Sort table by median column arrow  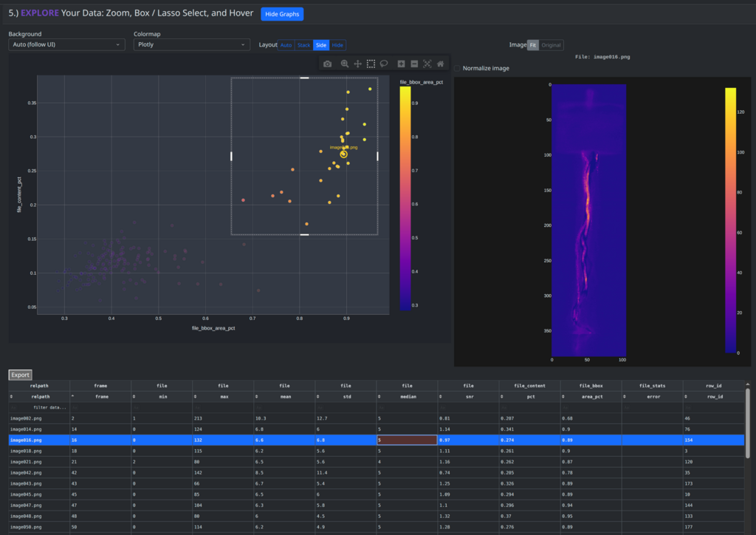pos(379,397)
